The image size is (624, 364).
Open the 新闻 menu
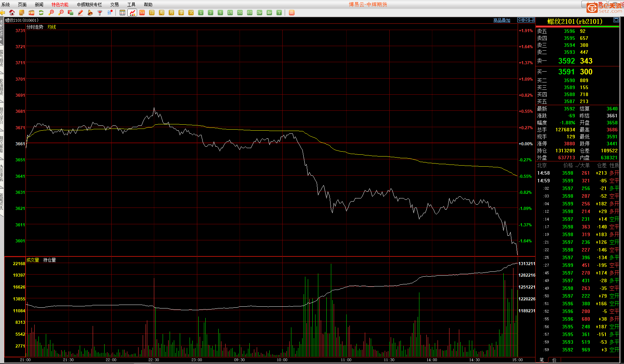coord(39,5)
